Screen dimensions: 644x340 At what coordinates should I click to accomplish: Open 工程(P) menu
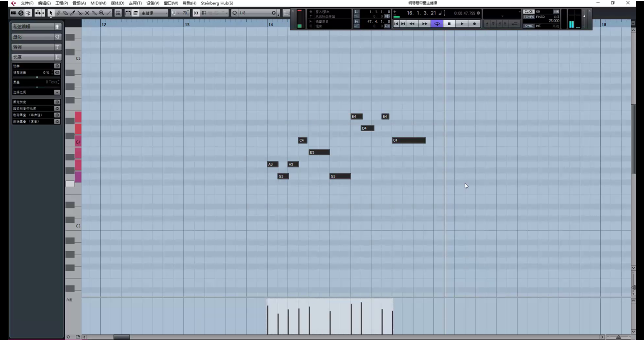click(x=62, y=3)
